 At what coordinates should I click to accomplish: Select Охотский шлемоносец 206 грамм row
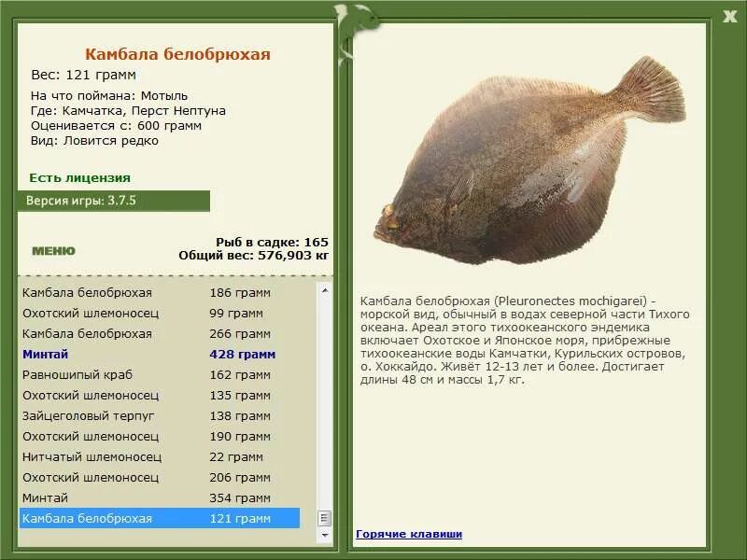click(160, 477)
